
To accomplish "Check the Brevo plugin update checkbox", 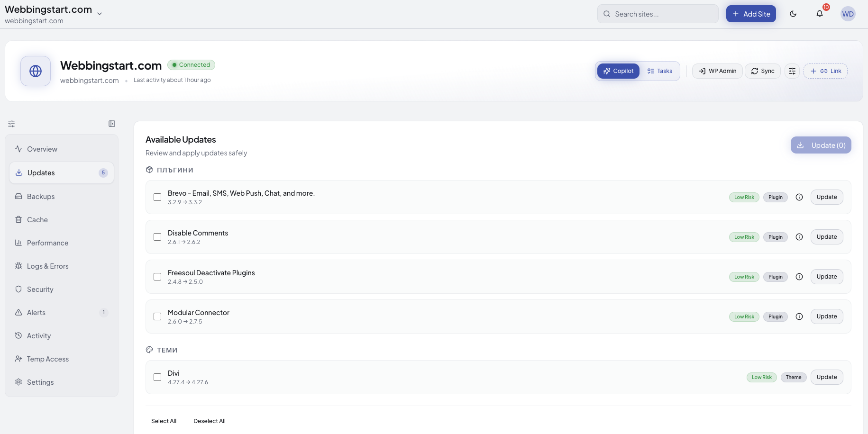I will click(x=157, y=197).
